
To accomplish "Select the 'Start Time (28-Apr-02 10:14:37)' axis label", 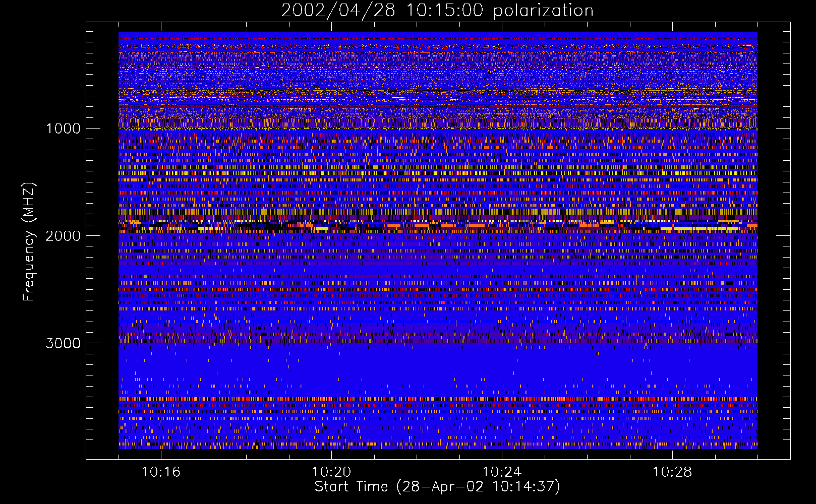I will 437,487.
